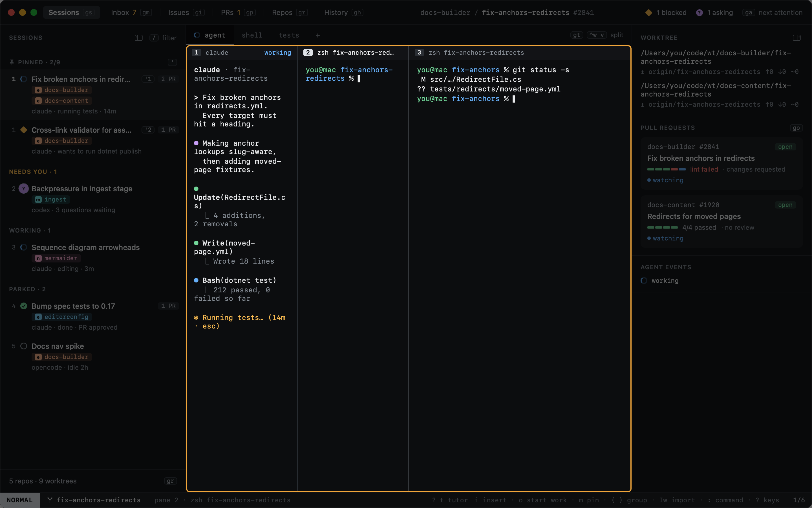This screenshot has width=812, height=508.
Task: Click the filter sessions field
Action: [163, 38]
